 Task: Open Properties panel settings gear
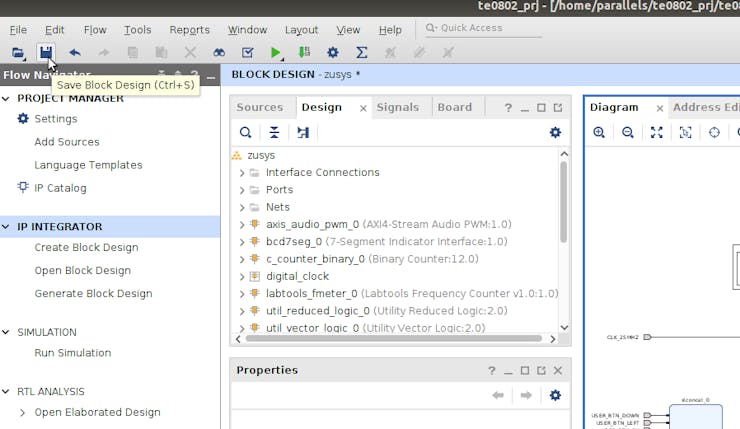pyautogui.click(x=555, y=395)
